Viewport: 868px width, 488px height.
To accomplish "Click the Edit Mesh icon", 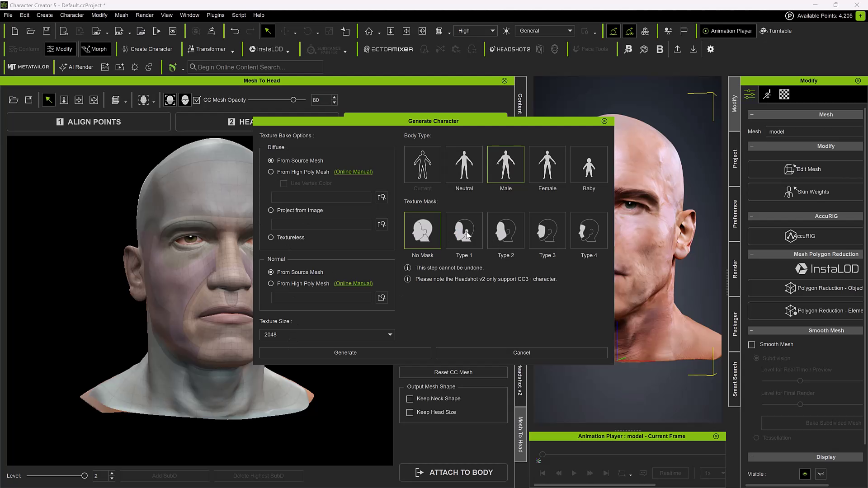I will (x=789, y=169).
